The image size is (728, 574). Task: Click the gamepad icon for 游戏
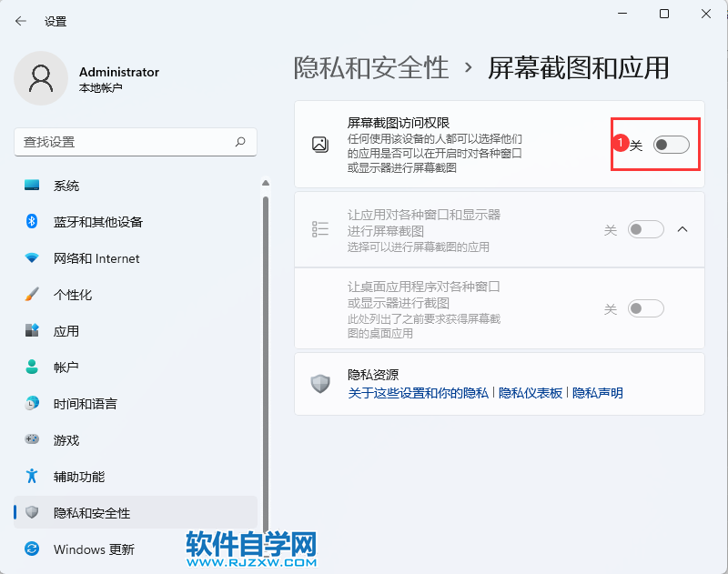33,440
